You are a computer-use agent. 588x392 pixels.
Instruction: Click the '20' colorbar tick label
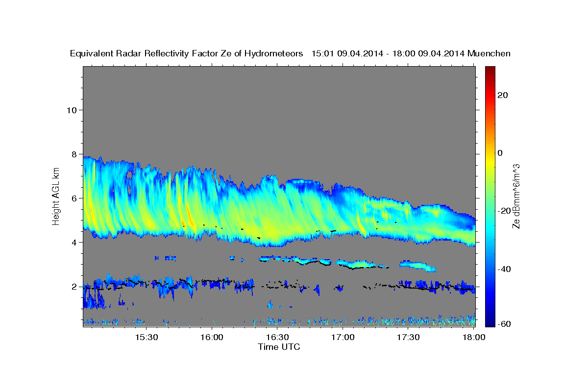pos(502,95)
